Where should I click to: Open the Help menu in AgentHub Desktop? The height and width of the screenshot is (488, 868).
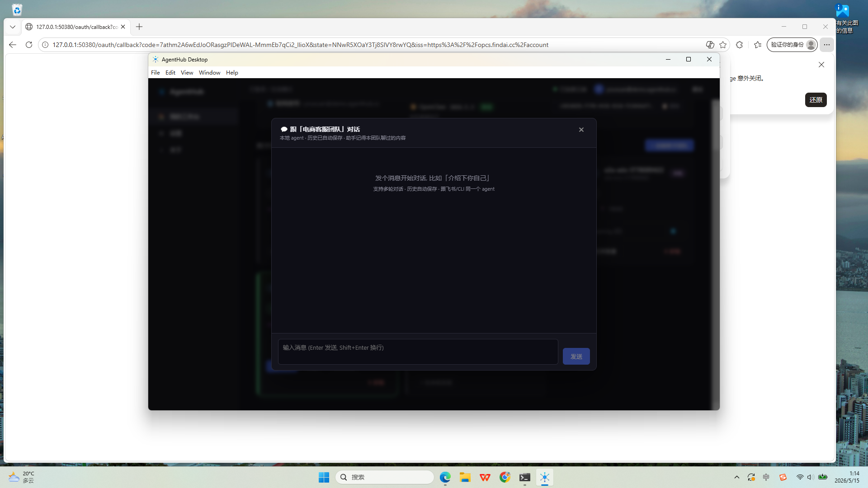click(x=232, y=72)
